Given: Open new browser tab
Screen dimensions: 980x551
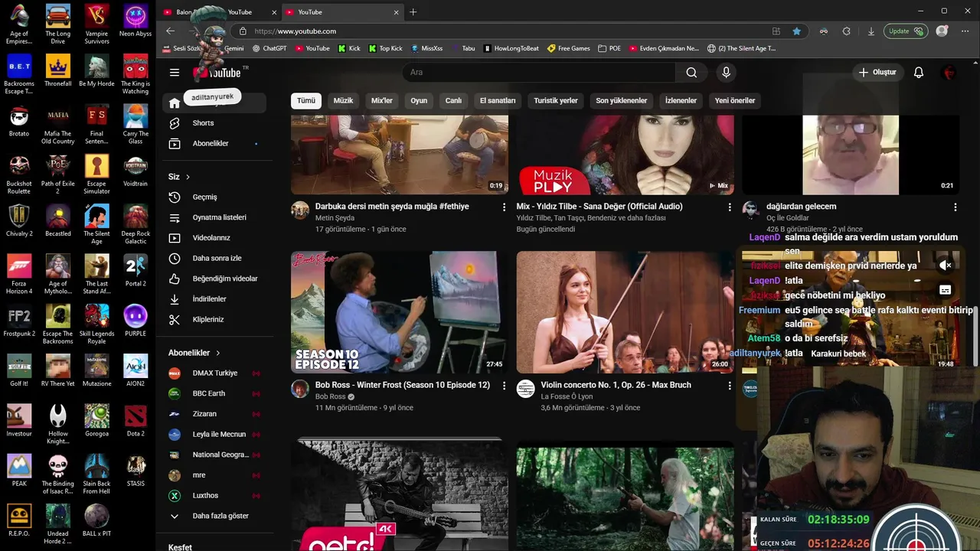Looking at the screenshot, I should point(413,12).
